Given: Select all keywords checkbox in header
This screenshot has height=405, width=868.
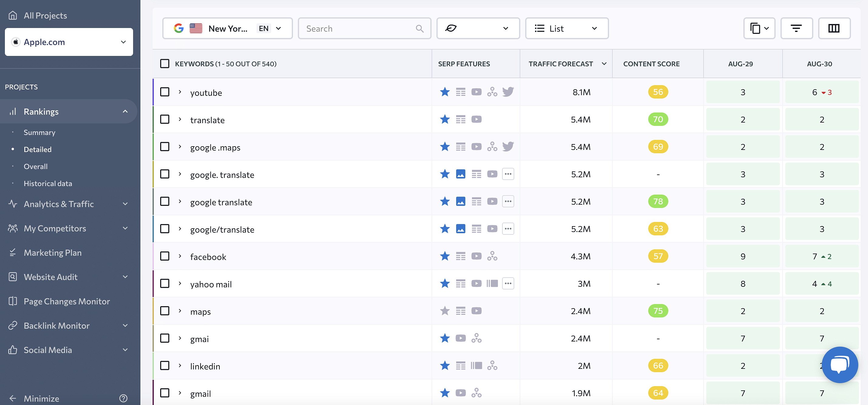Looking at the screenshot, I should point(164,64).
